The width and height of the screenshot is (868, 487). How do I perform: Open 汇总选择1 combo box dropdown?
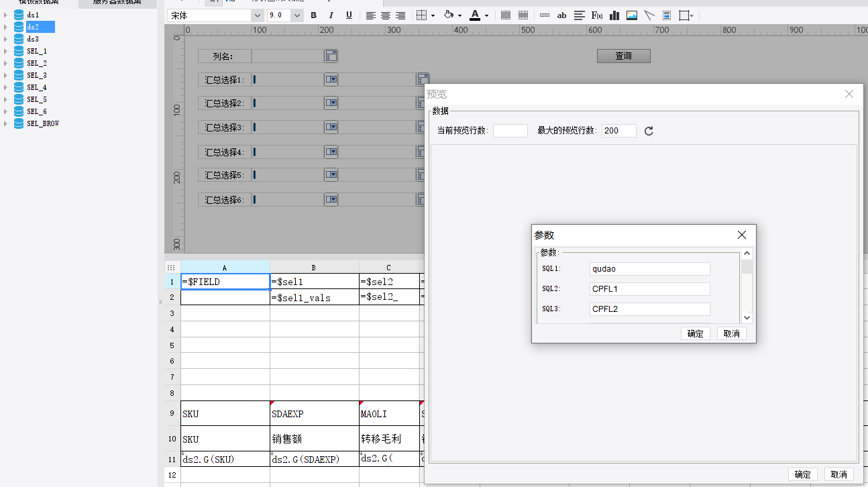click(x=331, y=79)
